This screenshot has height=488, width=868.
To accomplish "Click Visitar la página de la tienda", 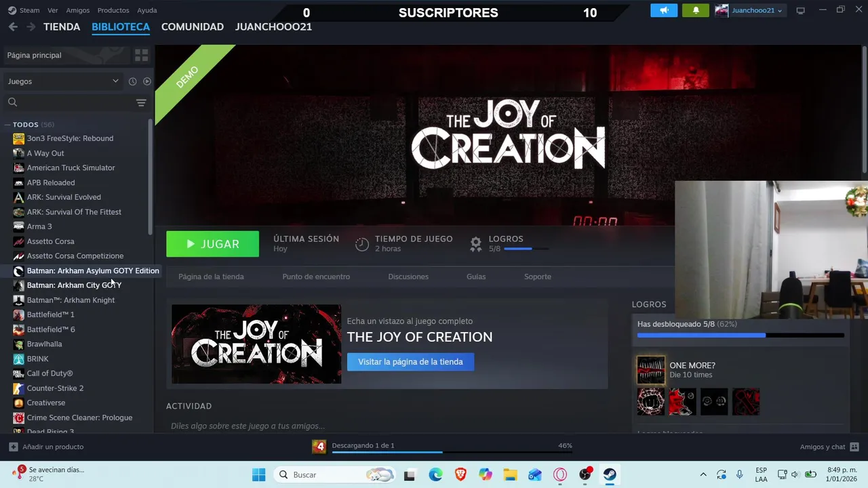I will click(x=410, y=362).
